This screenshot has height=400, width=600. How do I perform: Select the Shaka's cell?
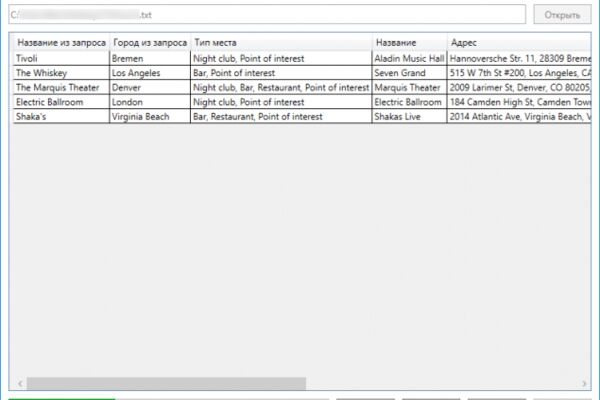click(x=62, y=116)
